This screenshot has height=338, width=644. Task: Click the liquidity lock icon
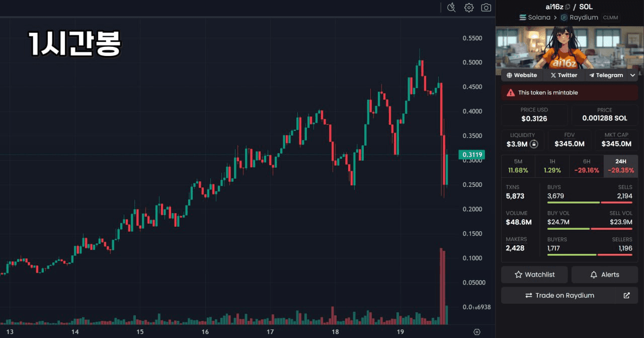click(x=534, y=144)
